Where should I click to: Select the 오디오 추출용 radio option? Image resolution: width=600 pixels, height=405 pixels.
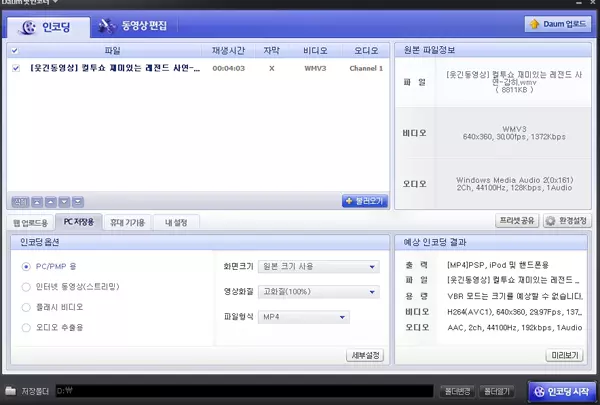[26, 327]
